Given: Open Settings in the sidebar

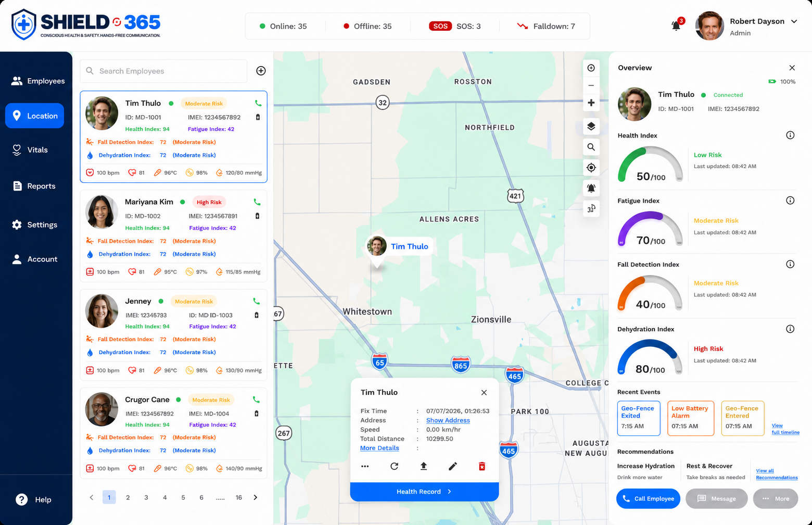Looking at the screenshot, I should coord(34,224).
